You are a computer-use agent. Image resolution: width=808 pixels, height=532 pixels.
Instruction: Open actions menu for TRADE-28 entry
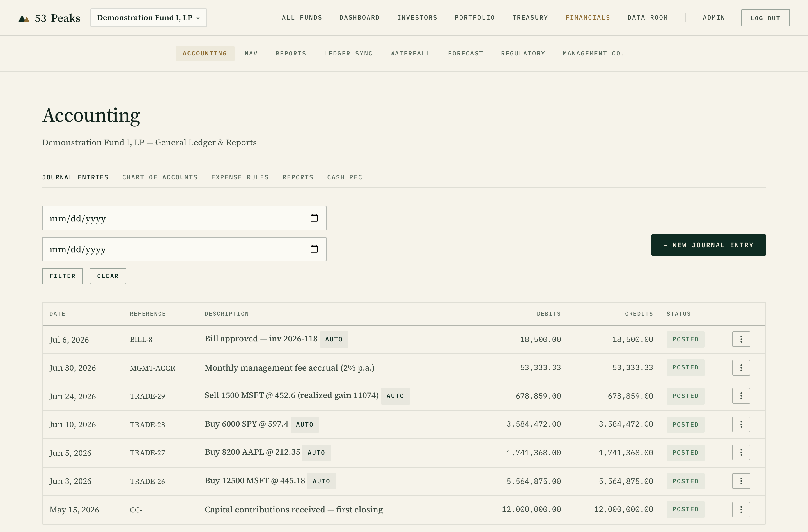tap(741, 424)
